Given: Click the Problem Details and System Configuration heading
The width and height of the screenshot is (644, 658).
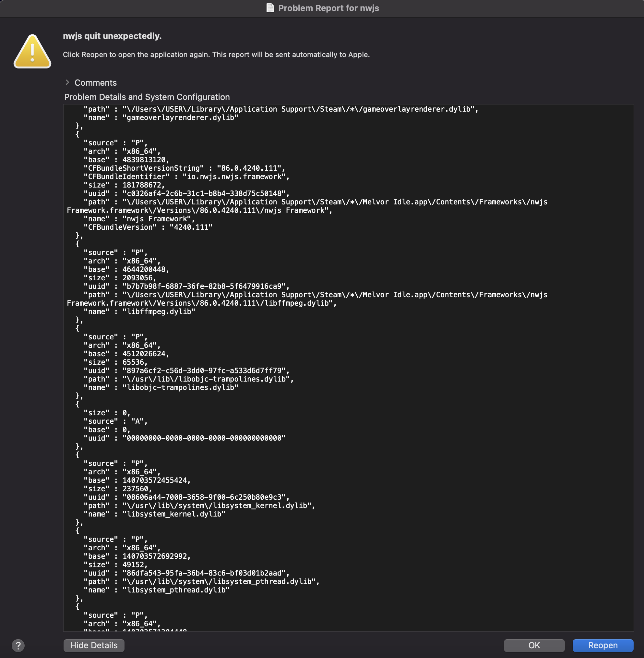Looking at the screenshot, I should (x=147, y=97).
